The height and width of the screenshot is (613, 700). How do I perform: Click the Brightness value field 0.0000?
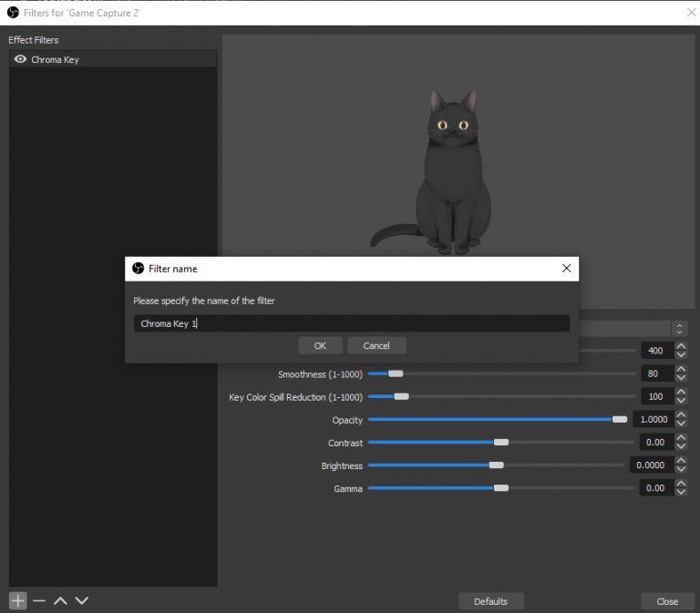652,465
